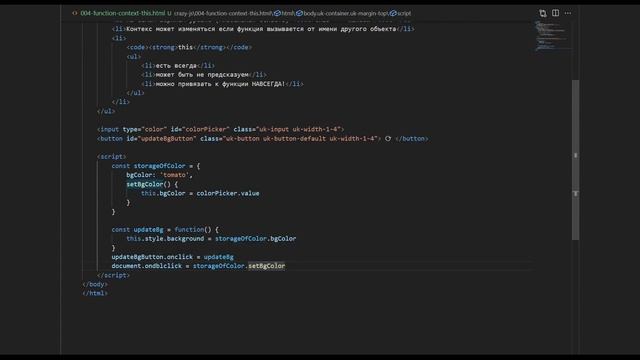Click the updateBg function declaration name
Screen dimensions: 640x360
(148, 229)
